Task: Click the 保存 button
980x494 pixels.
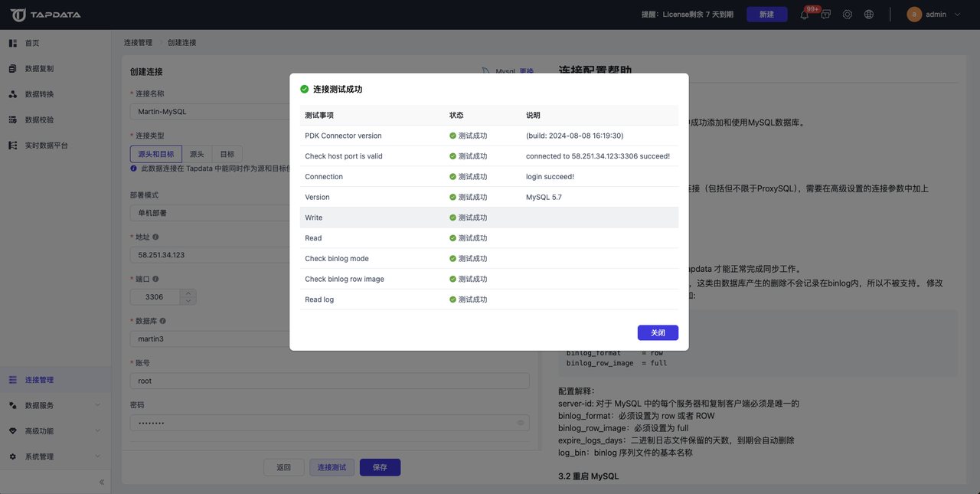Action: [380, 467]
